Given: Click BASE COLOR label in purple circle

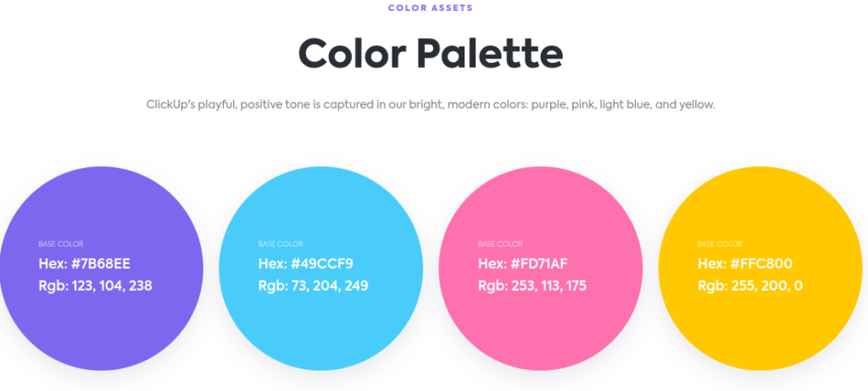Looking at the screenshot, I should point(61,244).
